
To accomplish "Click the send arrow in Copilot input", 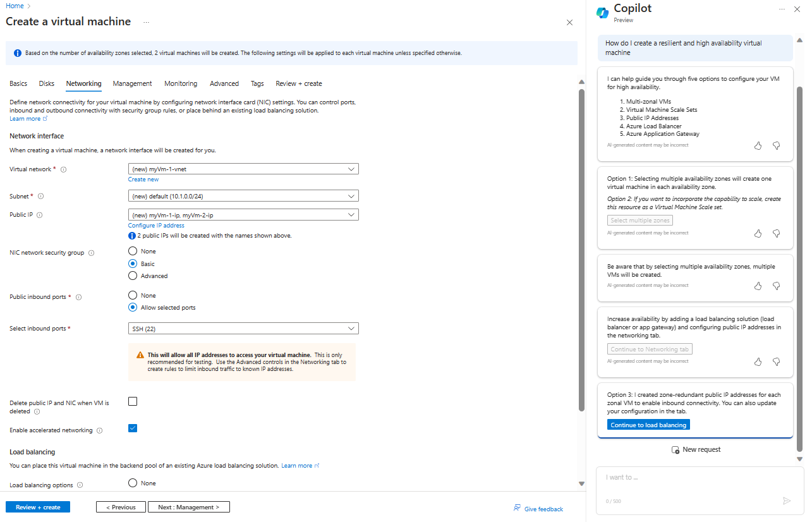I will click(787, 501).
